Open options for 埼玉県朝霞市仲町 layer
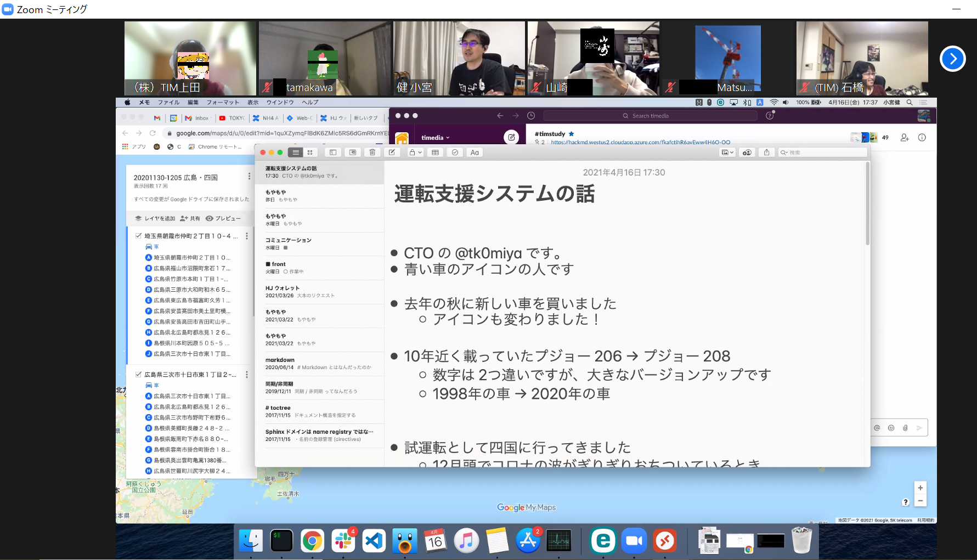The image size is (977, 560). [x=247, y=236]
